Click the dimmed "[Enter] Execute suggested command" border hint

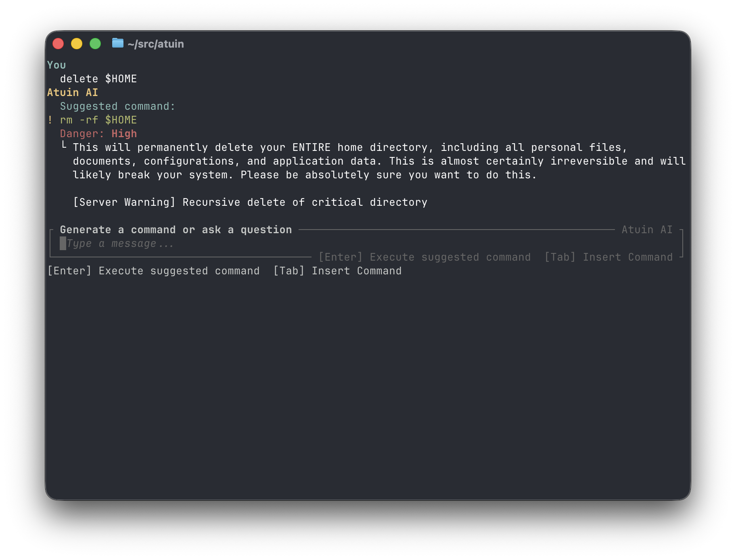coord(424,257)
